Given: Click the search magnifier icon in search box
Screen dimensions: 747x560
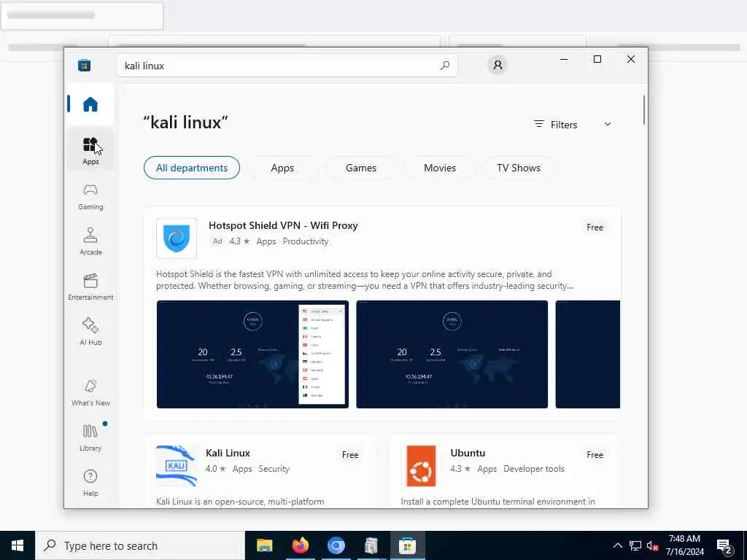Looking at the screenshot, I should pyautogui.click(x=445, y=66).
